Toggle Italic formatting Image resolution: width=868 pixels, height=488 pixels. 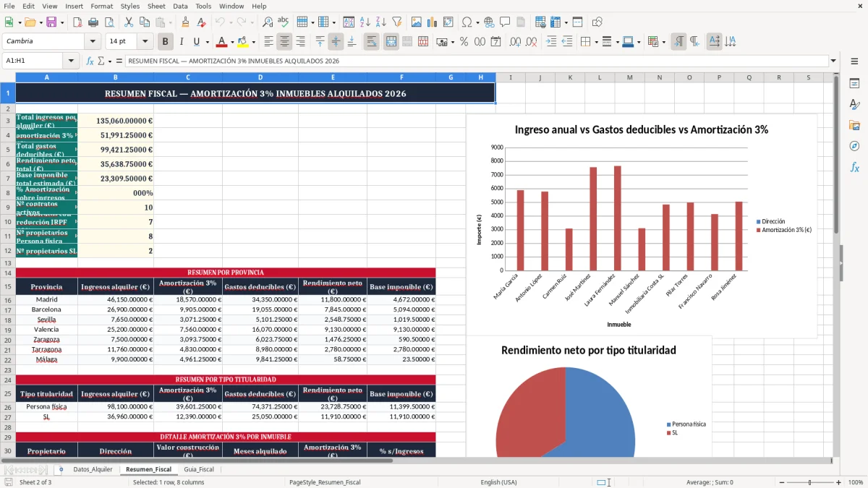pyautogui.click(x=181, y=42)
